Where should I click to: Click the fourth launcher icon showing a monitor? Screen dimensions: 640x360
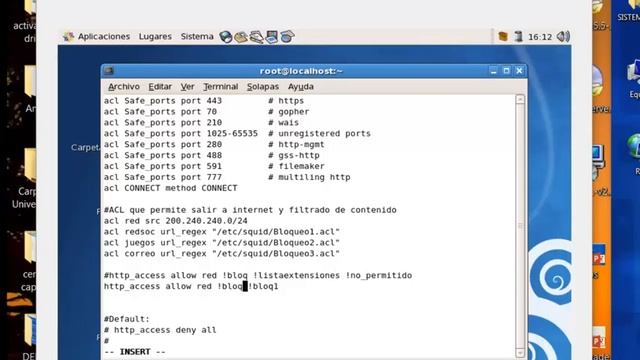click(271, 37)
